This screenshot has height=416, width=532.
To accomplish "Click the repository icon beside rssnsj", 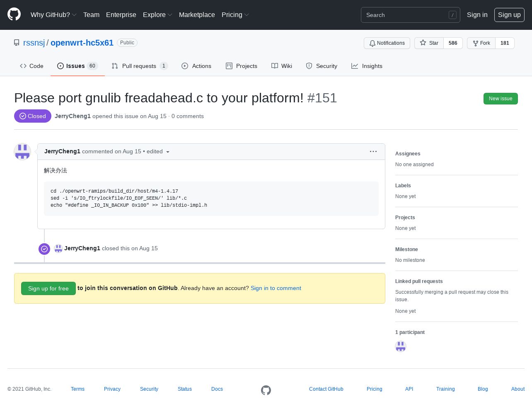I will coord(17,43).
